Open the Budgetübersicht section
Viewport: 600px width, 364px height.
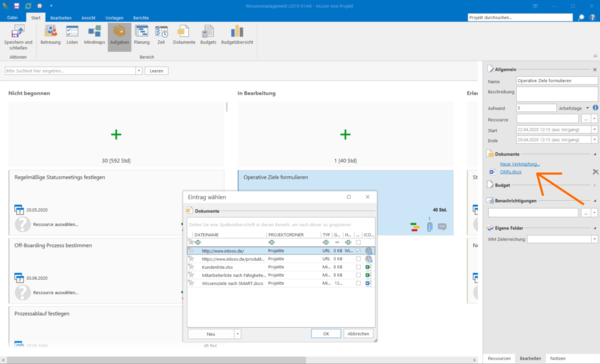click(237, 35)
